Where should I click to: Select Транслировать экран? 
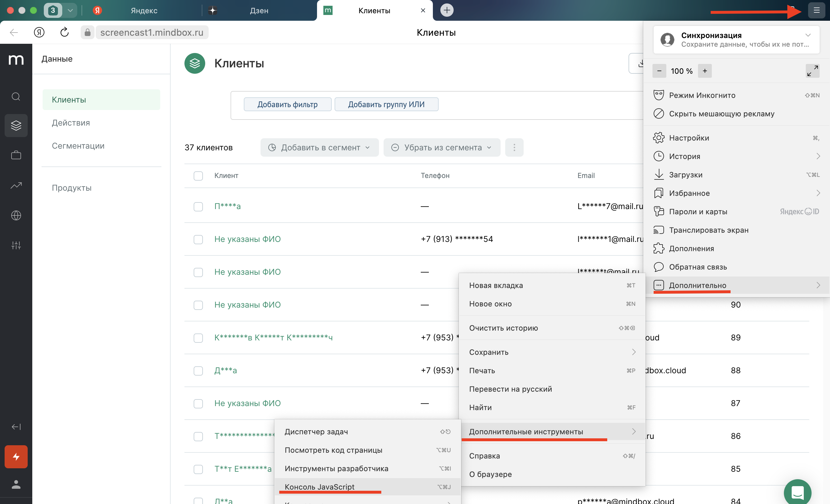pyautogui.click(x=736, y=230)
